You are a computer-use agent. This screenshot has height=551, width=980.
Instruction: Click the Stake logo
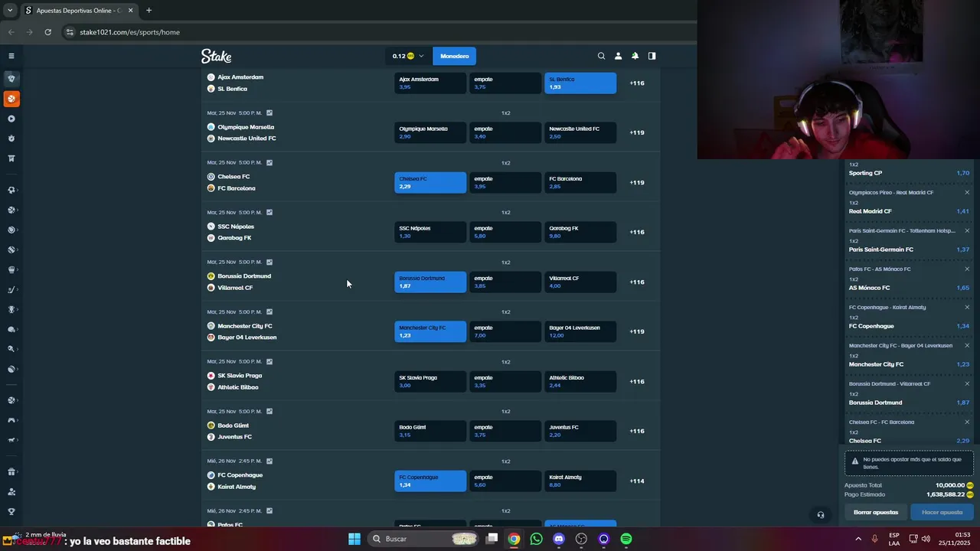click(x=216, y=56)
